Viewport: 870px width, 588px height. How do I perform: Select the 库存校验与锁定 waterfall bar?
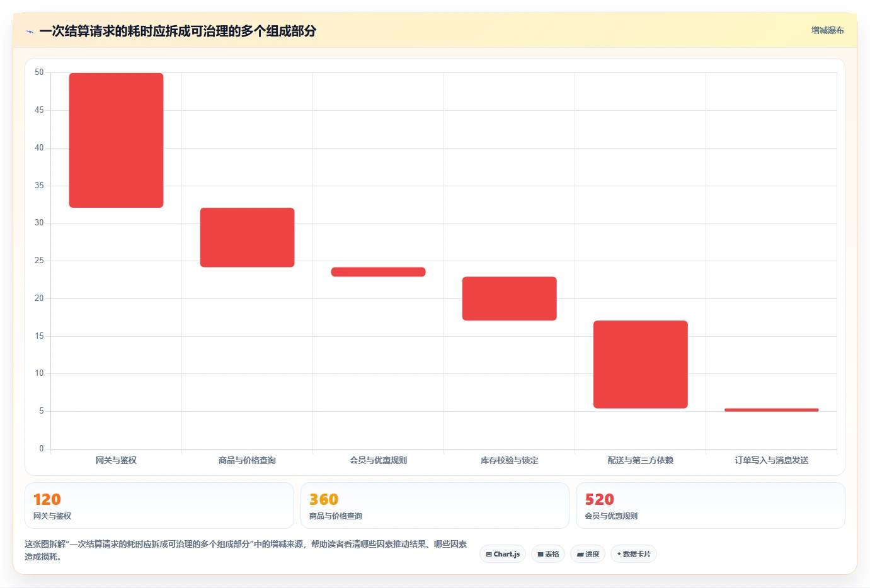(509, 298)
